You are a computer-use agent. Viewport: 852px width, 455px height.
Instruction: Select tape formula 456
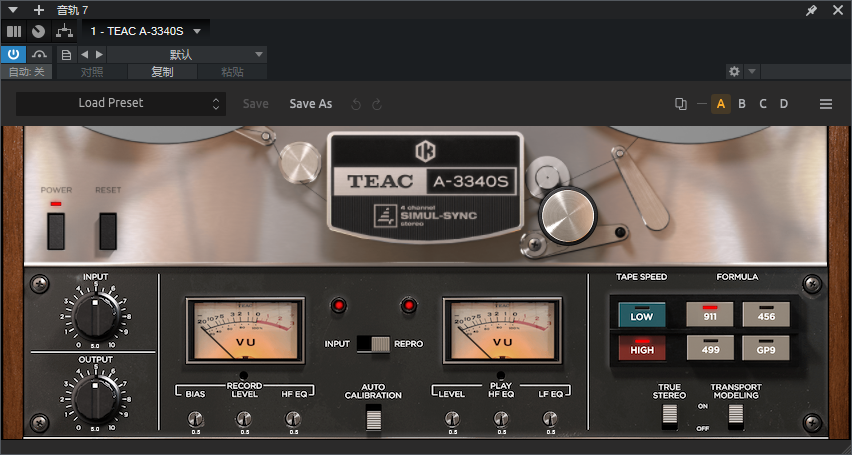pos(766,315)
